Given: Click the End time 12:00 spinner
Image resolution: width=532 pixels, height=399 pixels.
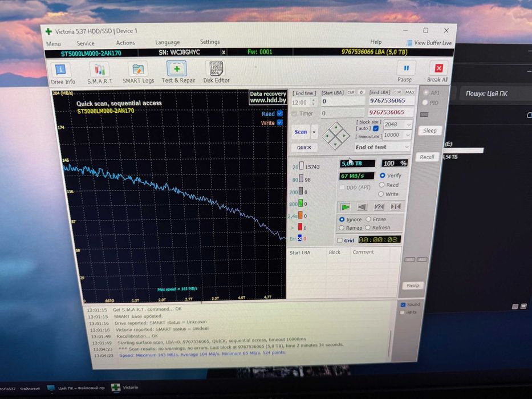Looking at the screenshot, I should [314, 102].
